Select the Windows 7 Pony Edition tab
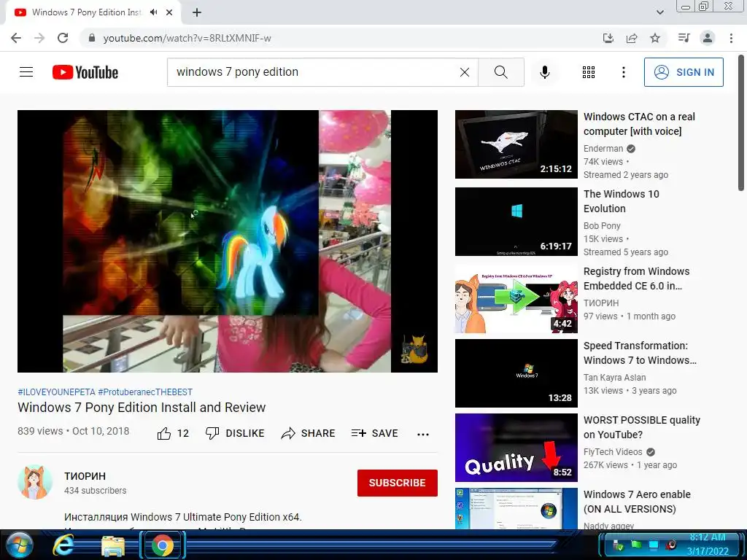Viewport: 747px width, 560px height. point(86,12)
